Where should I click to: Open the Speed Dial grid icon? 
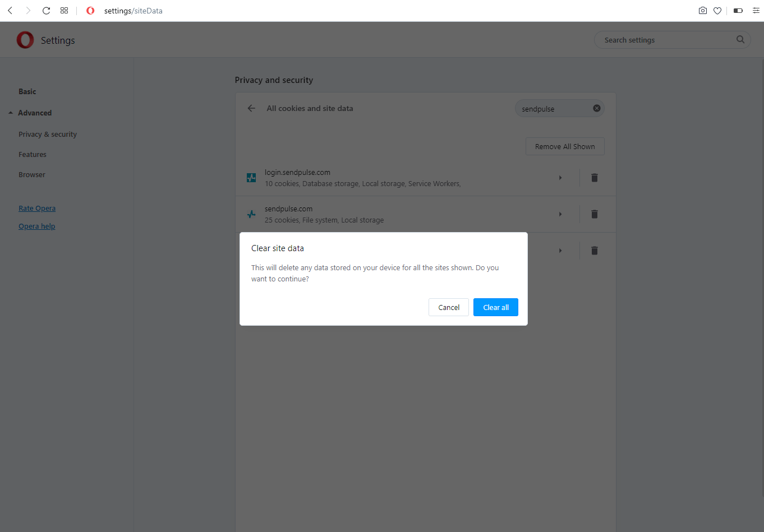(65, 11)
